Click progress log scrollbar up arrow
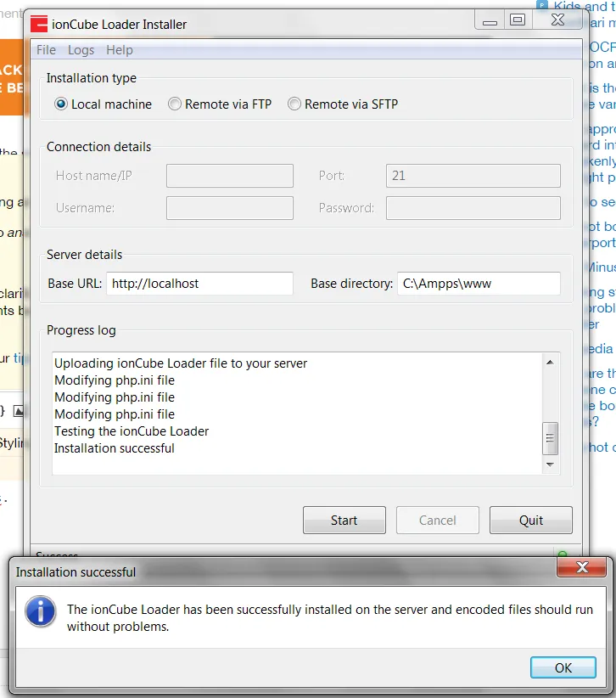Image resolution: width=616 pixels, height=698 pixels. (550, 363)
